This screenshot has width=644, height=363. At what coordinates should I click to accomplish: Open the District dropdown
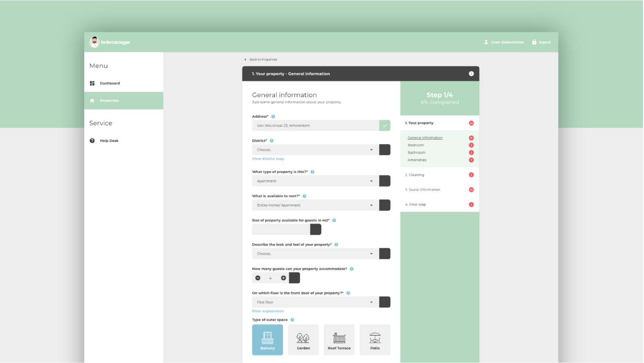pyautogui.click(x=316, y=150)
